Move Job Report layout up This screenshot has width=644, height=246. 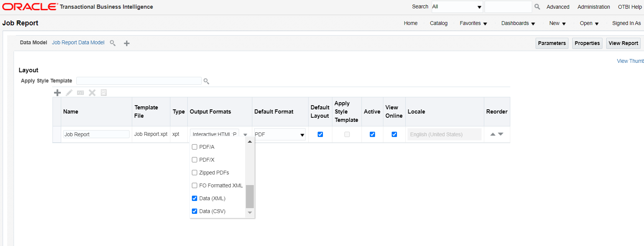pos(493,134)
